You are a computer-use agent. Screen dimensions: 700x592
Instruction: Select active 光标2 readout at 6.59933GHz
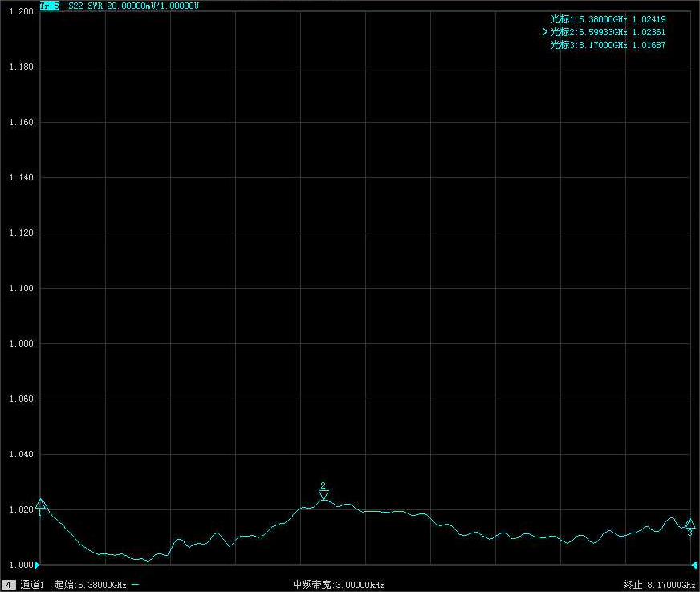pyautogui.click(x=608, y=32)
